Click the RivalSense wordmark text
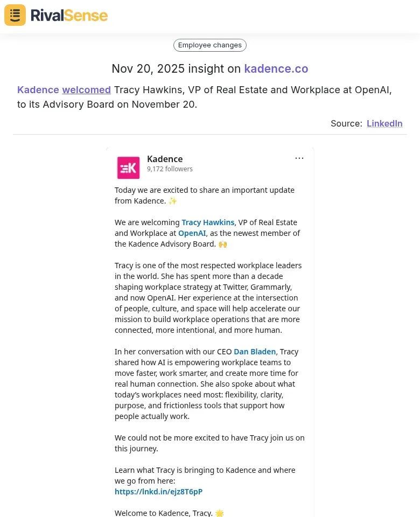Image resolution: width=420 pixels, height=517 pixels. [69, 15]
